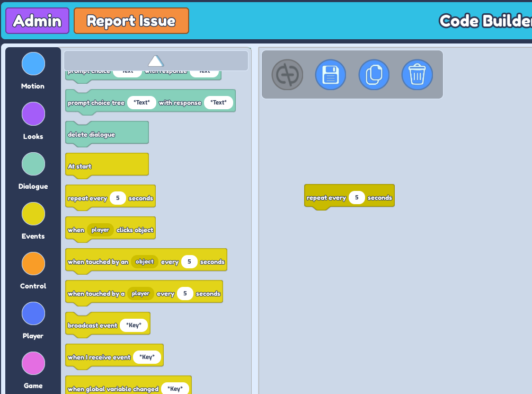Select the Player category icon
Viewport: 532px width, 394px height.
point(33,313)
